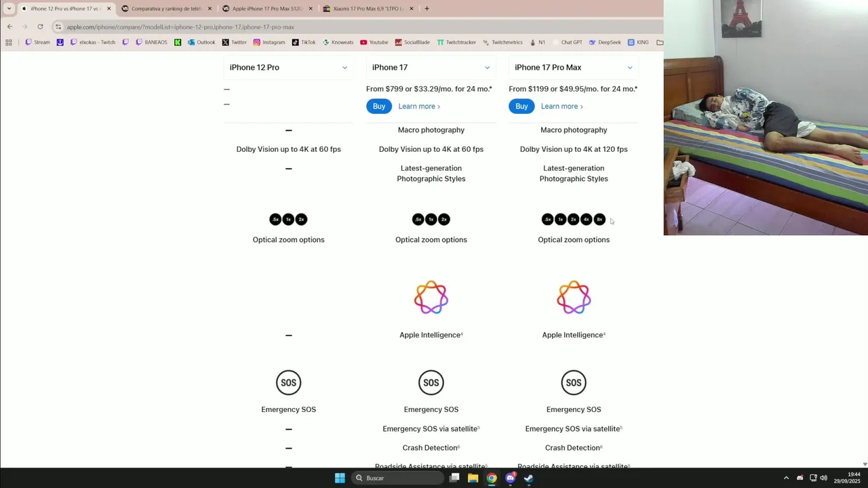
Task: Open the Twitchmetrics bookmark
Action: (502, 42)
